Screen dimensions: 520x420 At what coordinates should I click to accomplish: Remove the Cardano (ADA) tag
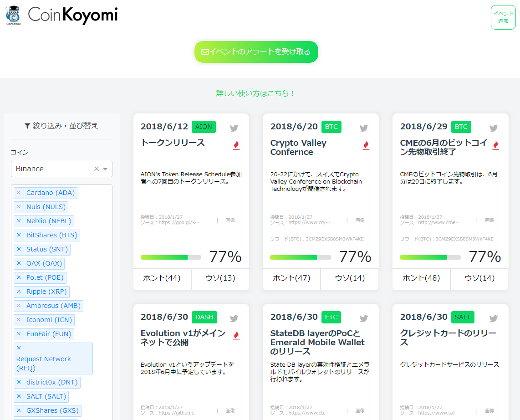click(x=19, y=193)
